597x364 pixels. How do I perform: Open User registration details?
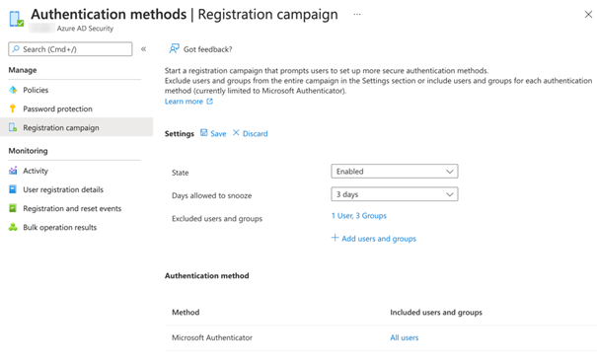[x=63, y=189]
